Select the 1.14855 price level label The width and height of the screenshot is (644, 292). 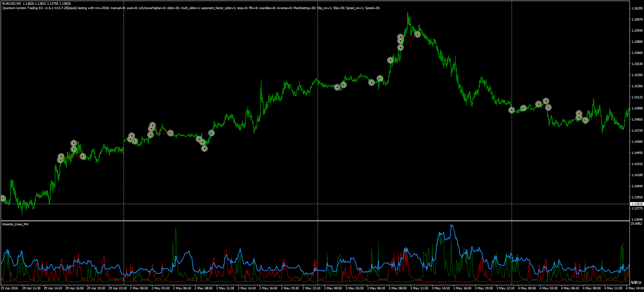[x=636, y=120]
